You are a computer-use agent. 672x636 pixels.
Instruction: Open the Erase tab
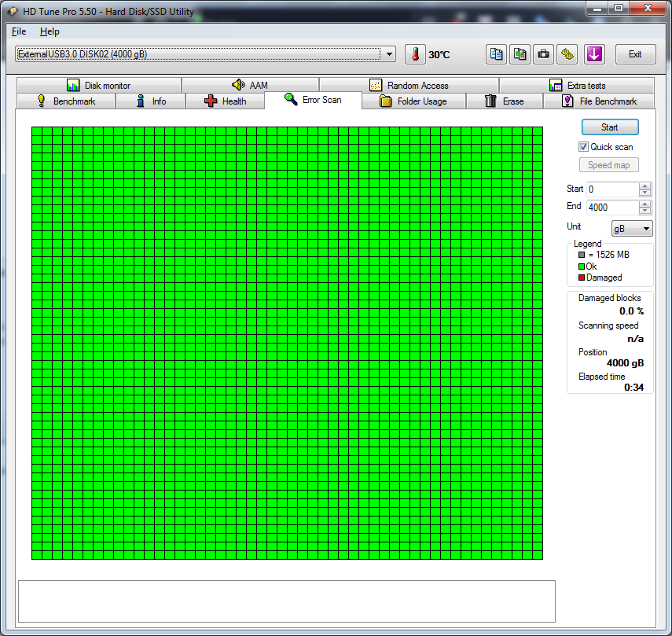point(505,101)
